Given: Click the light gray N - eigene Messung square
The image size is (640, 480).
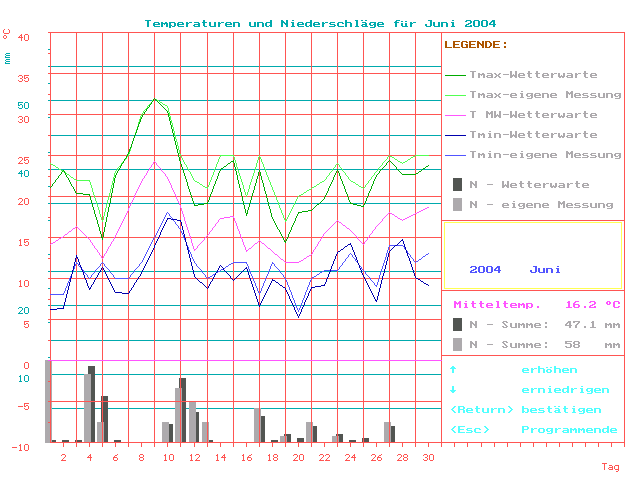Looking at the screenshot, I should (458, 204).
